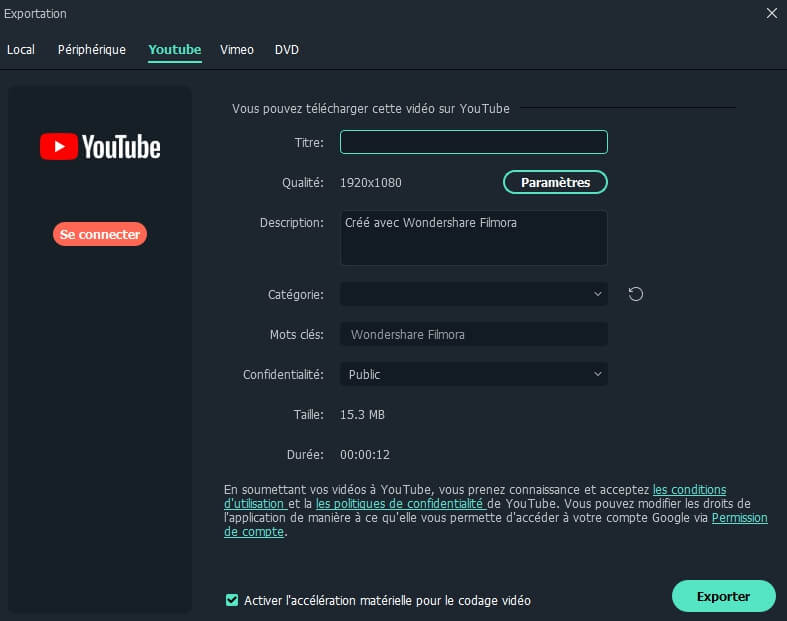Screen dimensions: 787x621
Task: Open the Permission de compte link
Action: click(739, 518)
